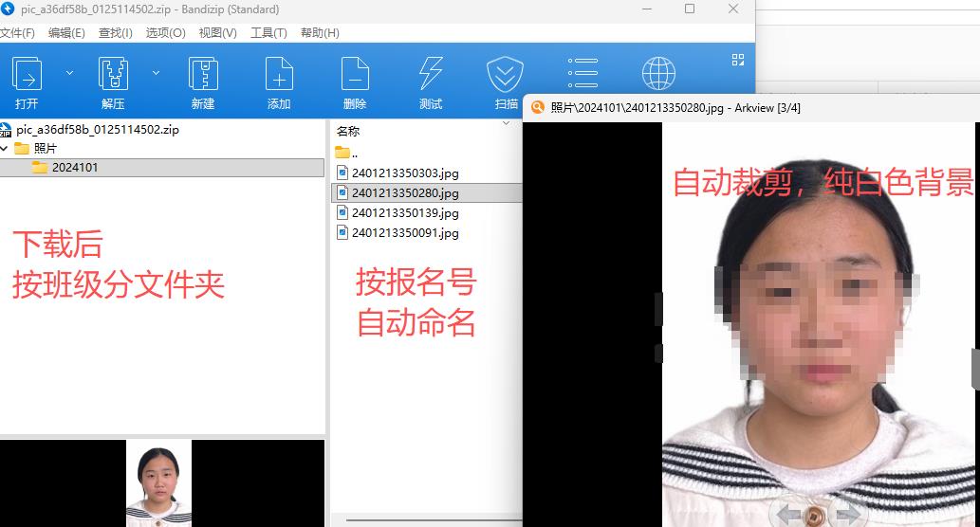
Task: Click the Extract (解压) toolbar icon
Action: (113, 75)
